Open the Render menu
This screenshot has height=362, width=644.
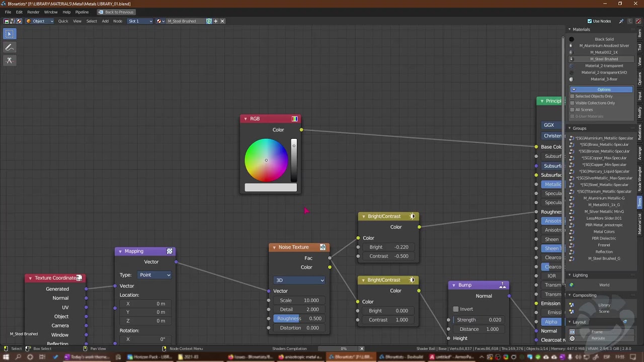[33, 12]
